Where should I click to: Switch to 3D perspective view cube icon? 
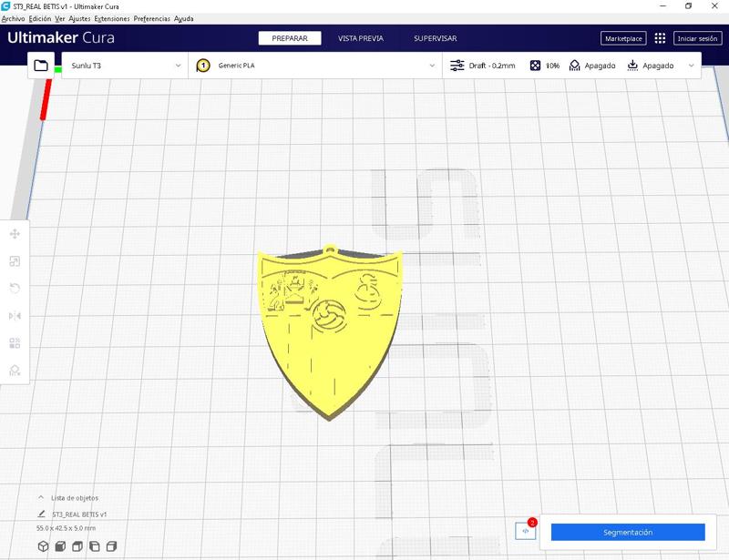(43, 546)
